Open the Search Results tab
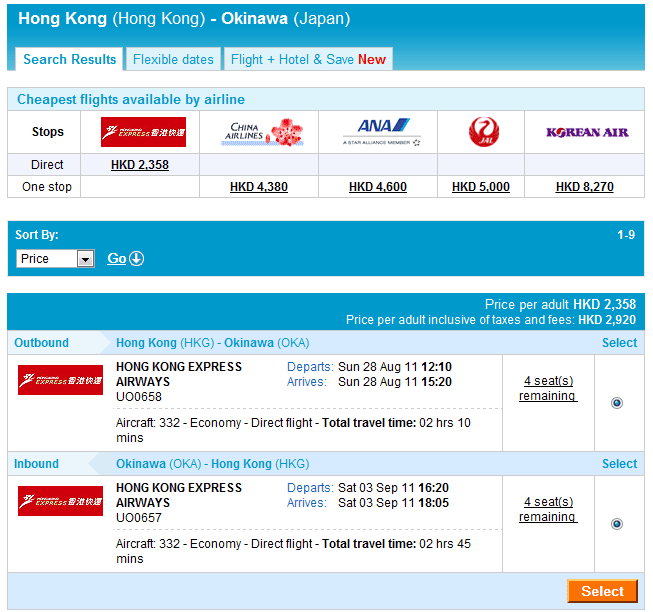Image resolution: width=653 pixels, height=612 pixels. coord(70,59)
